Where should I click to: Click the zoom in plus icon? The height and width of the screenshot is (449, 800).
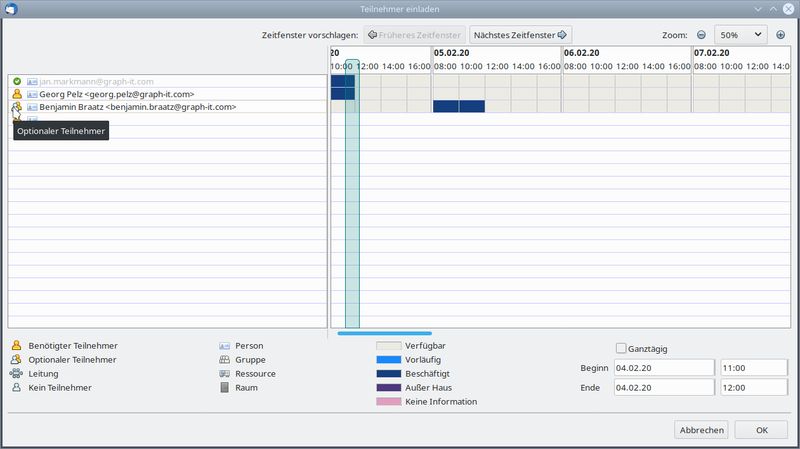pos(781,35)
